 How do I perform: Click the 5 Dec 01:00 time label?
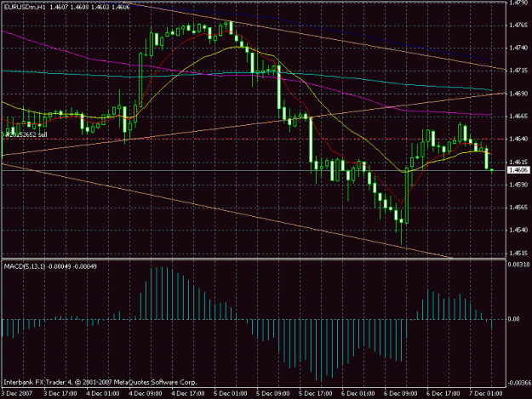coord(231,393)
